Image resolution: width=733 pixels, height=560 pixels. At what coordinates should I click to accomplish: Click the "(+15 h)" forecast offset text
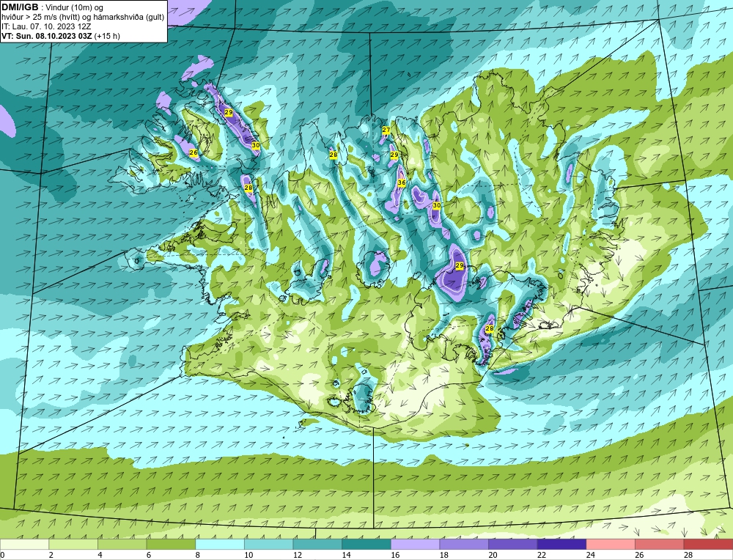107,36
